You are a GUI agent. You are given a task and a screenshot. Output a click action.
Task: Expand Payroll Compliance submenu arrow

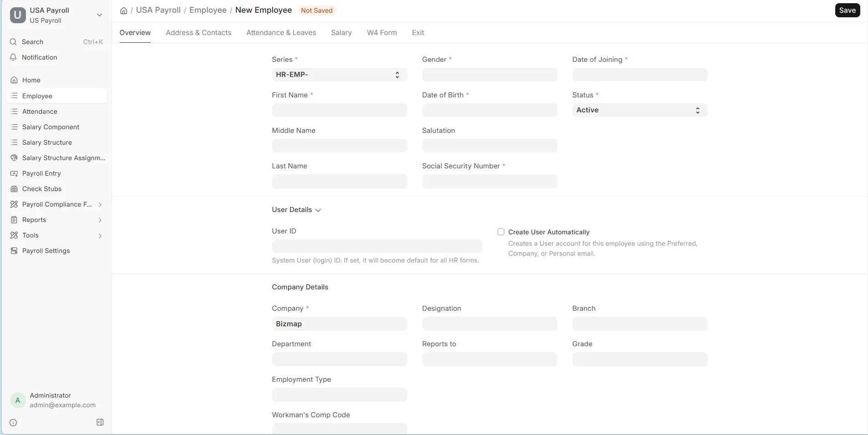coord(100,205)
